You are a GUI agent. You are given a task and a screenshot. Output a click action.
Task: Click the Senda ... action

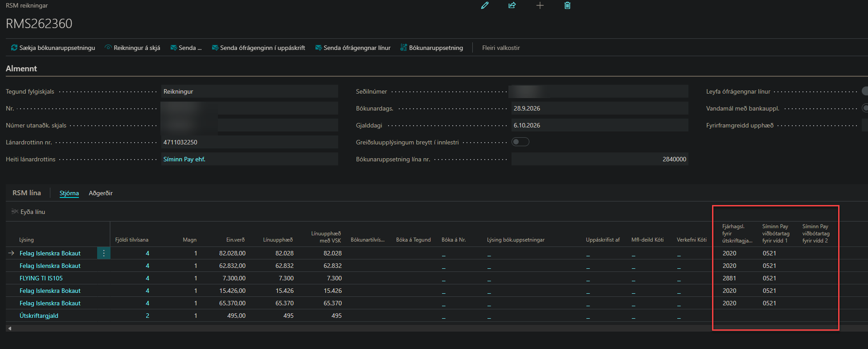(186, 48)
